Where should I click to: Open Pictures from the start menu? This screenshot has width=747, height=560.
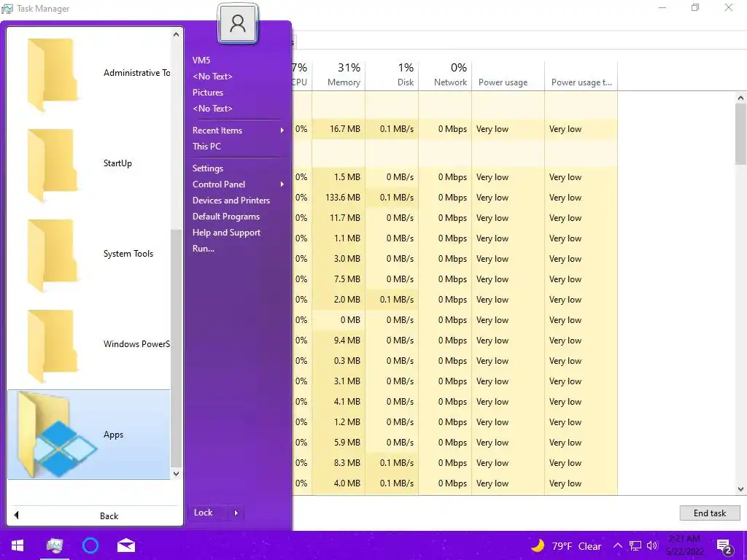(x=208, y=93)
